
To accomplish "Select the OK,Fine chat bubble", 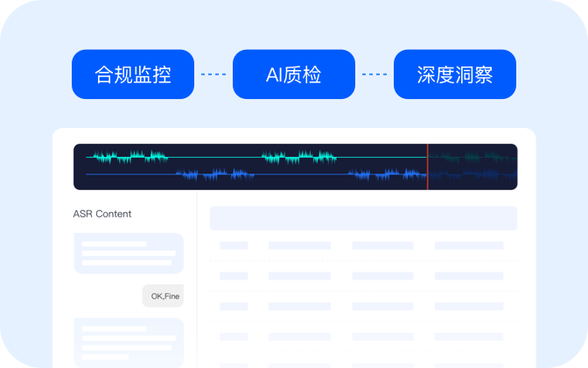I will (164, 296).
